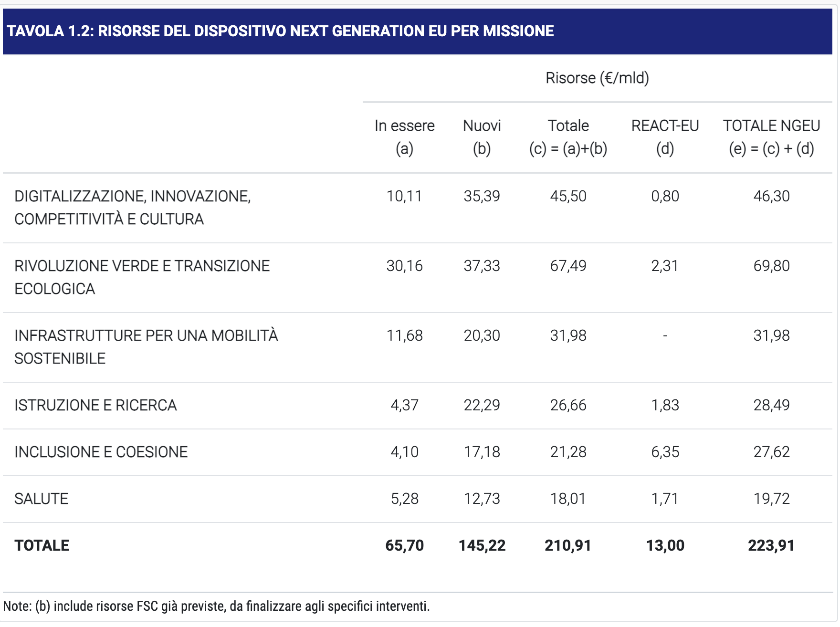
Task: Click the INCLUSIONE E COESIONE row label
Action: click(101, 452)
